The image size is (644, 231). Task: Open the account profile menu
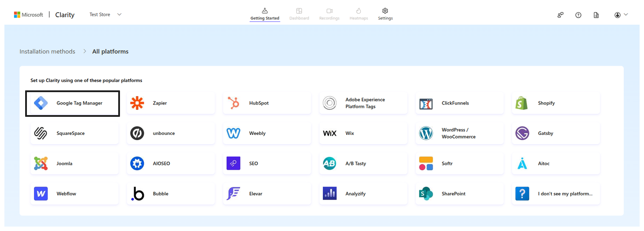[x=621, y=15]
